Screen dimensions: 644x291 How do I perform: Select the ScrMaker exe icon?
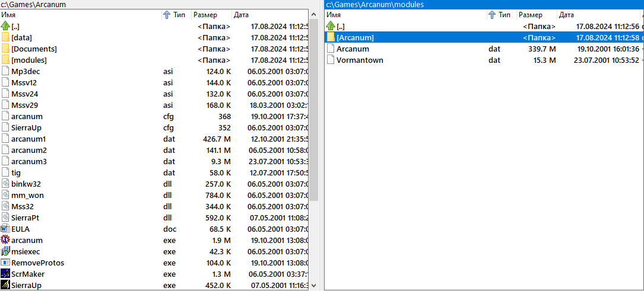click(5, 274)
